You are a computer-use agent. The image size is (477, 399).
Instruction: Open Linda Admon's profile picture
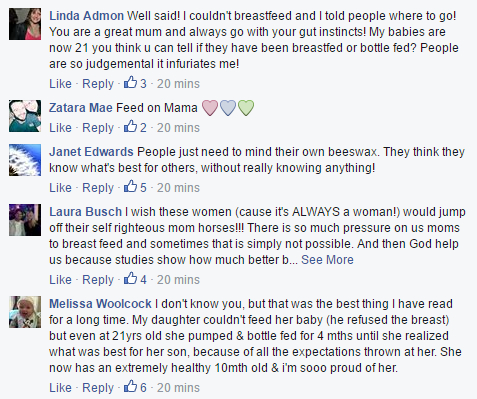[25, 24]
